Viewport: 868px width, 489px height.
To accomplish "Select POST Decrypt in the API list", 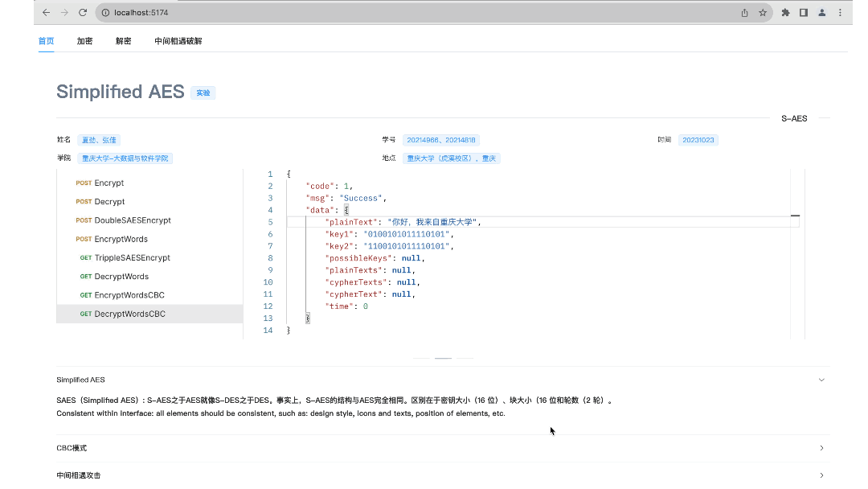I will click(149, 202).
